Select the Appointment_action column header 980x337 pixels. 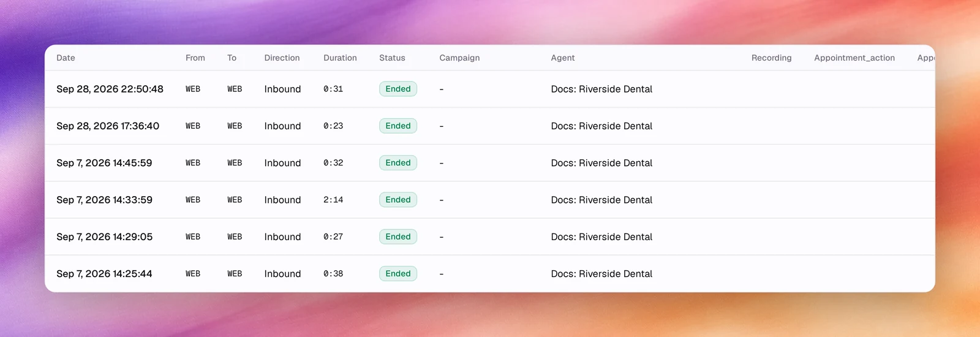coord(854,58)
